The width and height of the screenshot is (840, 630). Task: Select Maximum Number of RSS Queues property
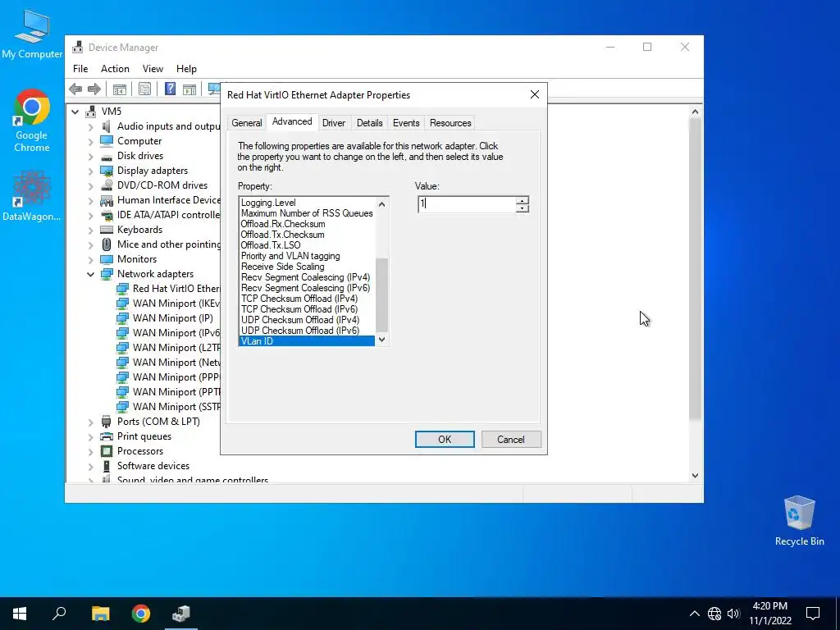[307, 213]
